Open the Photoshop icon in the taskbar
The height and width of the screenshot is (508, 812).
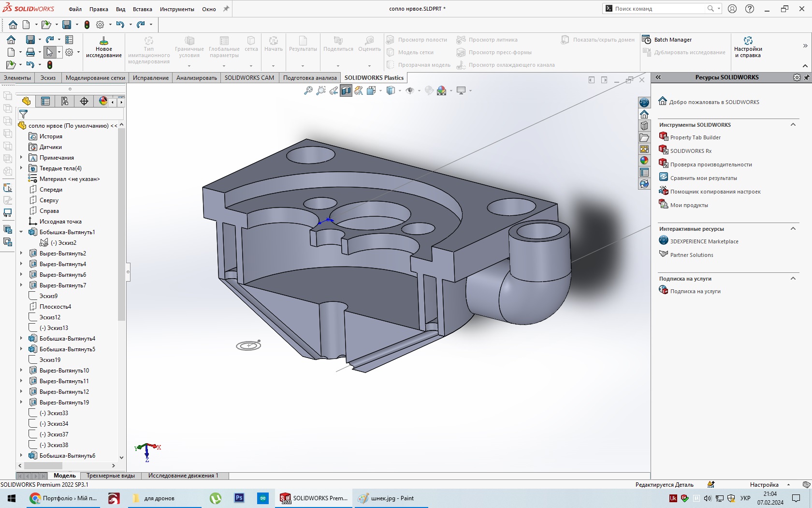pyautogui.click(x=239, y=498)
